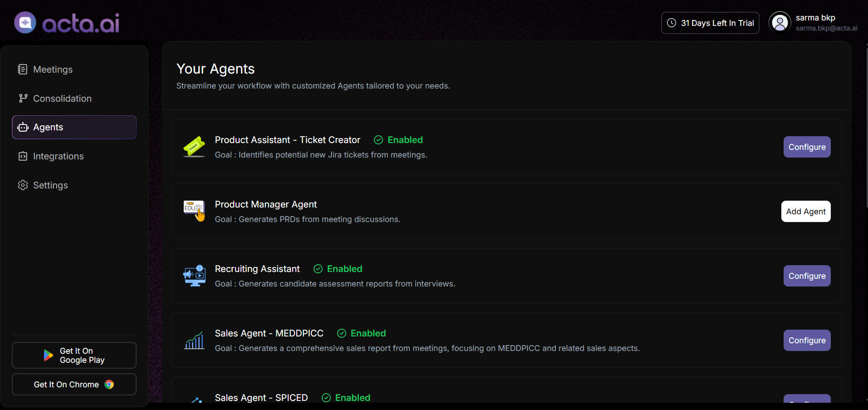Click the Enabled status for Ticket Creator
The width and height of the screenshot is (868, 410).
[398, 140]
